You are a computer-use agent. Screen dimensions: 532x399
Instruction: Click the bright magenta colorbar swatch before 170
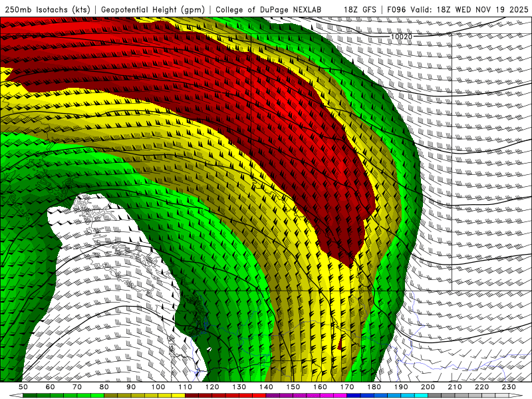340,395
